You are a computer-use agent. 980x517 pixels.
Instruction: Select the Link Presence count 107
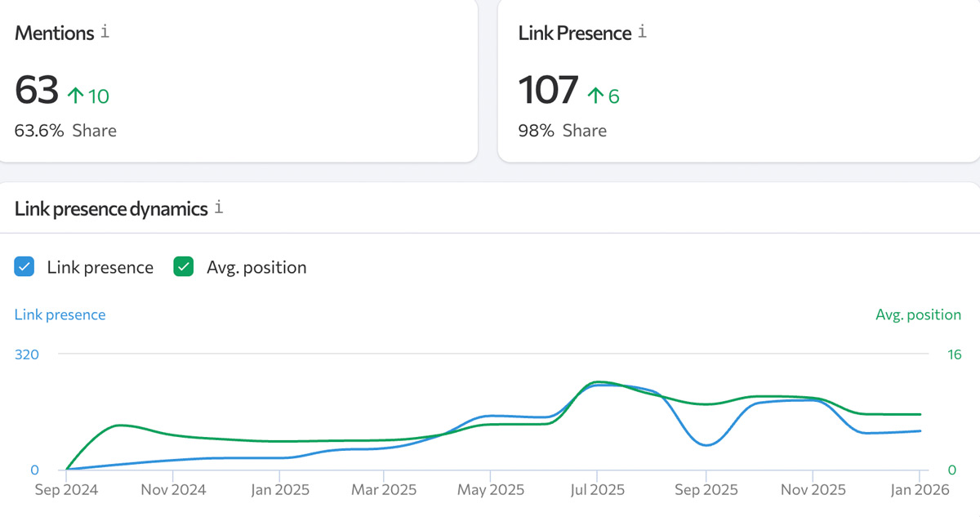pyautogui.click(x=548, y=90)
